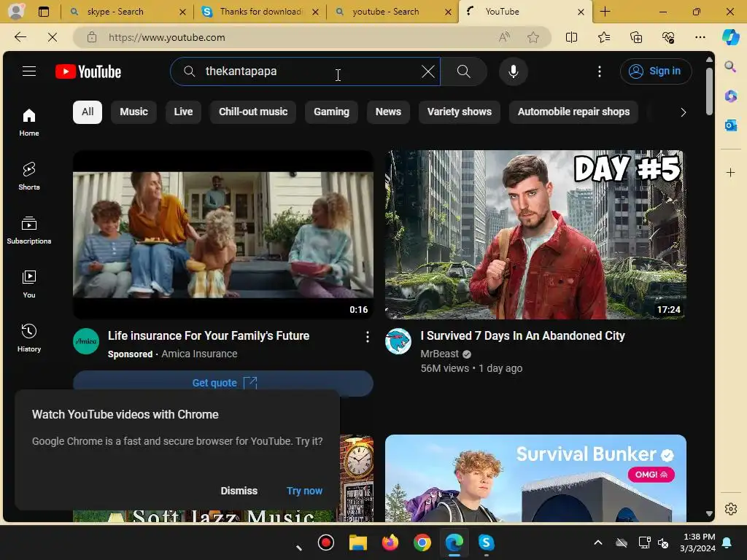This screenshot has width=747, height=560.
Task: Open Outlook in the Edge sidebar
Action: [730, 125]
